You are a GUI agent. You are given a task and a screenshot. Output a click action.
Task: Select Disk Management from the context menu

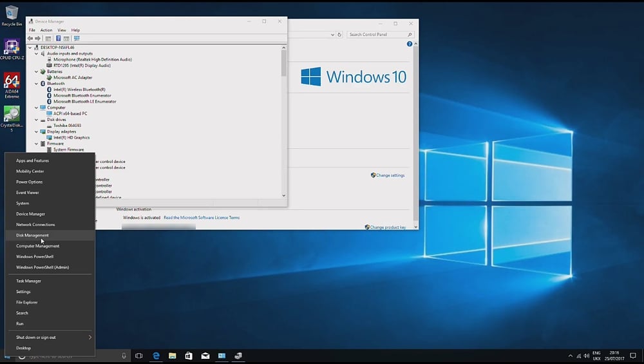pyautogui.click(x=32, y=235)
